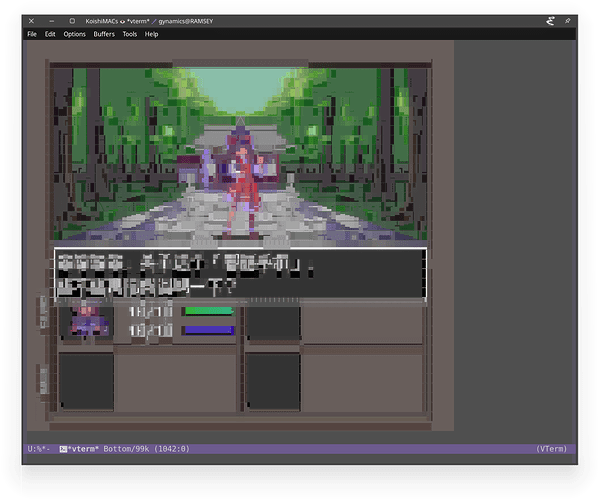Click the Bottom/99k position indicator
598x500 pixels.
126,449
